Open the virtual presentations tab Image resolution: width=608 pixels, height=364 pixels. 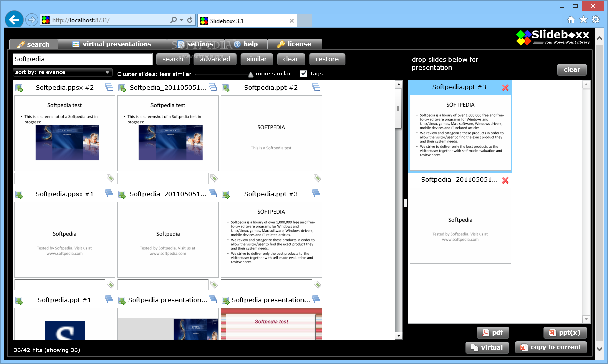[112, 44]
